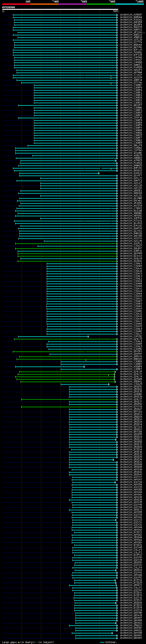The width and height of the screenshot is (146, 644).
Task: Select hit label UniRef100_B2IUI3
Action: 131,256
